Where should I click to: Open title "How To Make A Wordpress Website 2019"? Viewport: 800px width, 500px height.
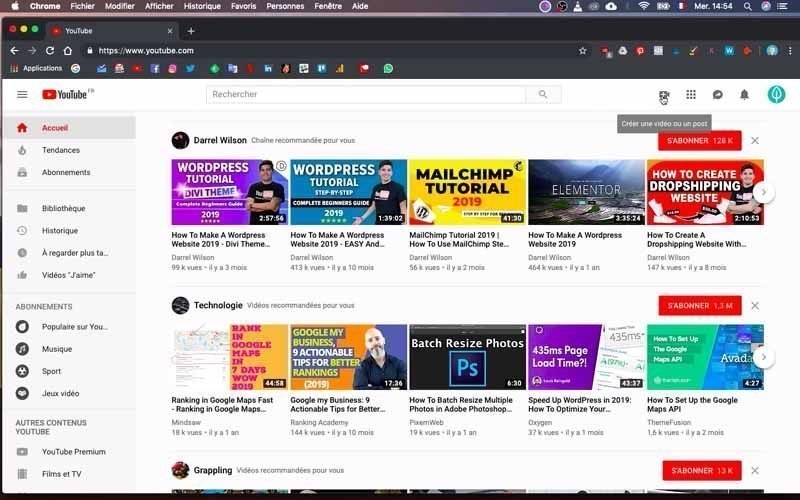[575, 240]
